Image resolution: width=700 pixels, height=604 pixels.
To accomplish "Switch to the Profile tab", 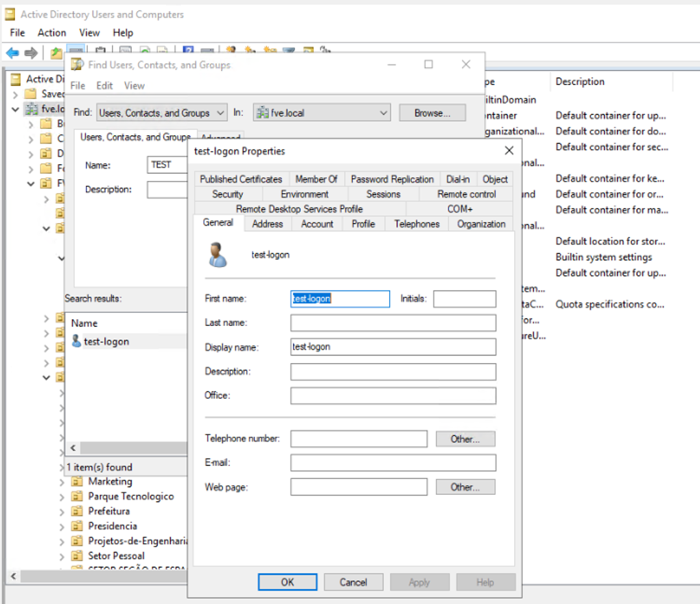I will (x=363, y=224).
